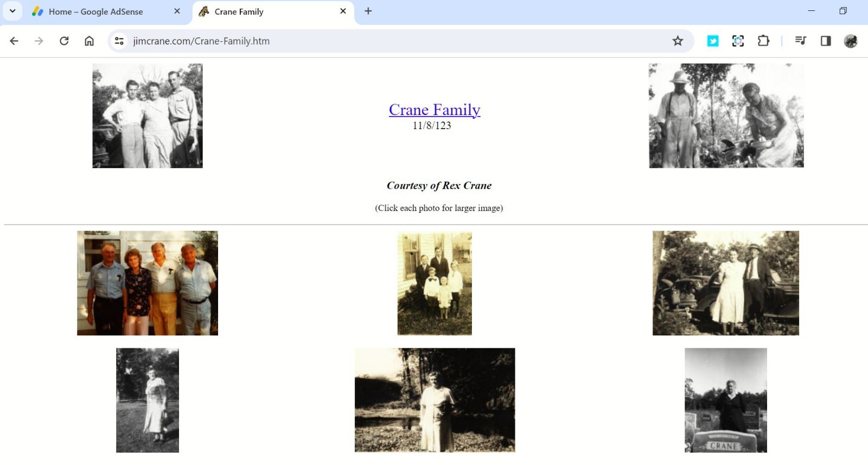Open a new browser tab
The image size is (868, 465).
[x=368, y=11]
